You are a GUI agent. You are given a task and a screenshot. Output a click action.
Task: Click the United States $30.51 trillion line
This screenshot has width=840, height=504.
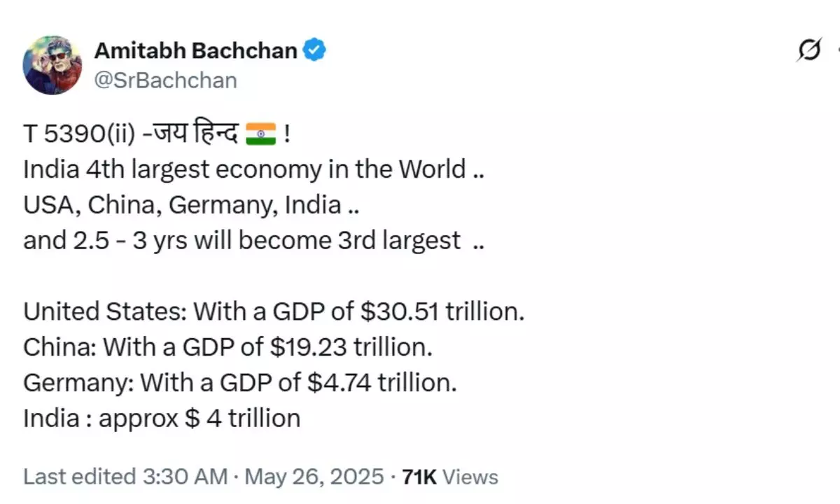pyautogui.click(x=274, y=312)
